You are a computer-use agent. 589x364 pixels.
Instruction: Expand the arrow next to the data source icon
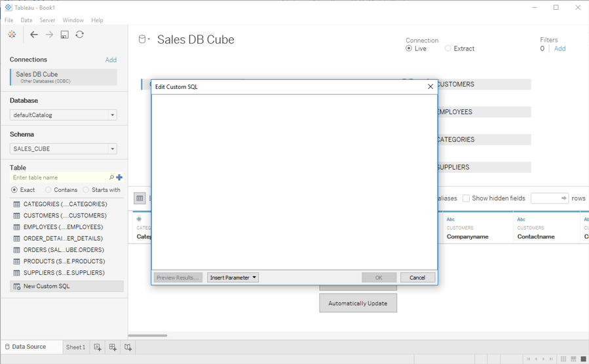(149, 39)
